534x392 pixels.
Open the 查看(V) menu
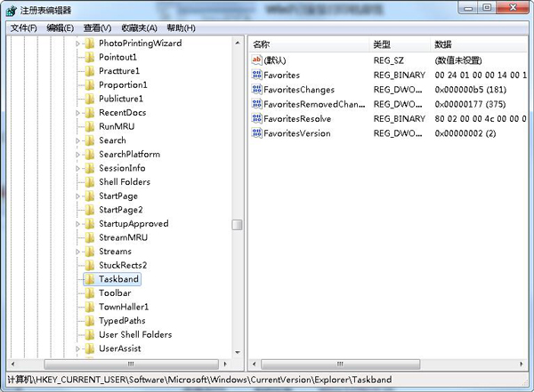97,28
